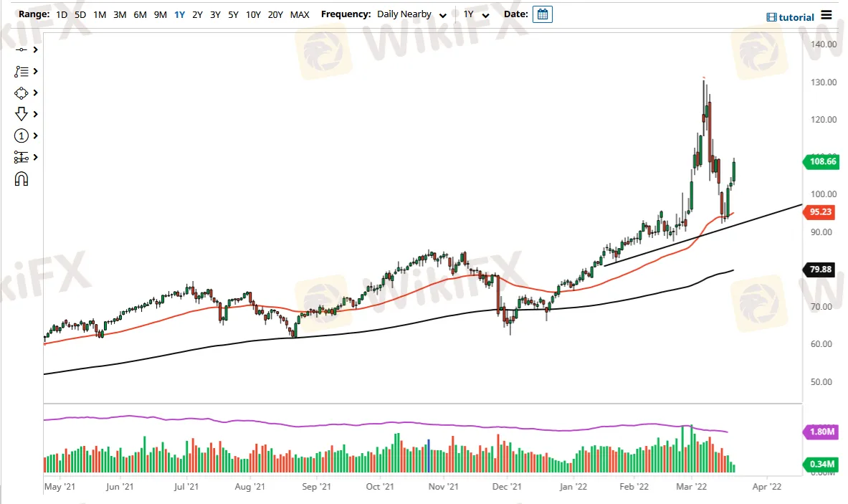The image size is (848, 504).
Task: Pick the numbered circle annotation tool
Action: [x=22, y=136]
